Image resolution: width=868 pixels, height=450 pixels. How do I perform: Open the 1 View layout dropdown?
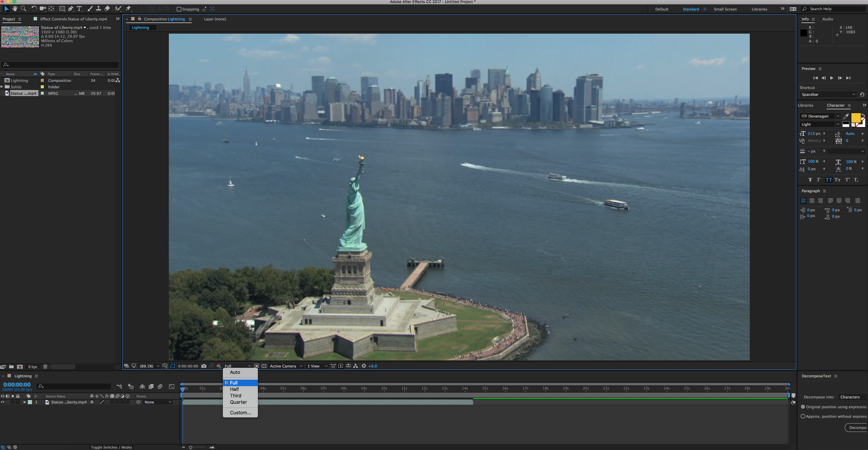317,366
